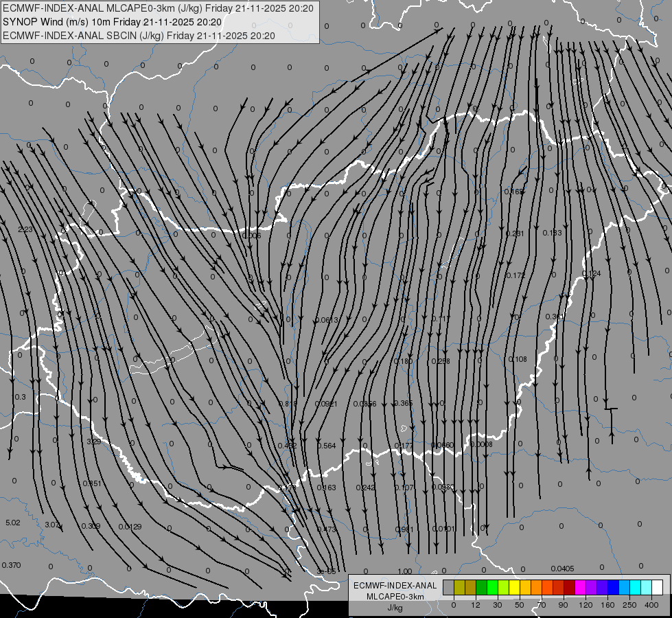Click the map value '0.309'
Viewport: 672px width, 618px height.
coord(91,526)
